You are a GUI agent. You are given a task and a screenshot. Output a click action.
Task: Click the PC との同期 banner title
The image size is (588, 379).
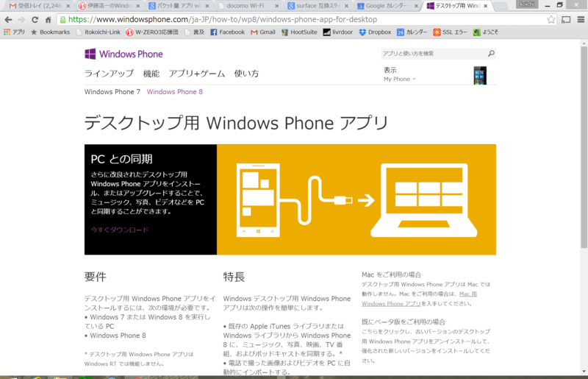point(121,159)
